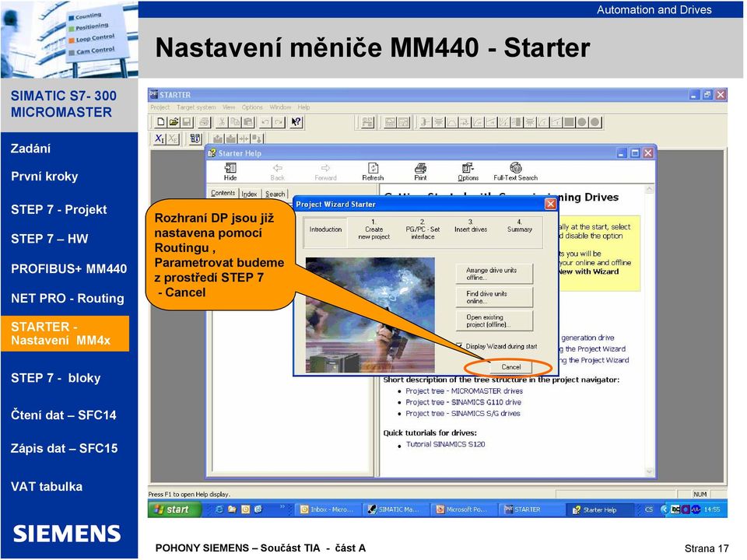Viewport: 747px width, 560px height.
Task: Click Find drive units online button
Action: point(494,297)
